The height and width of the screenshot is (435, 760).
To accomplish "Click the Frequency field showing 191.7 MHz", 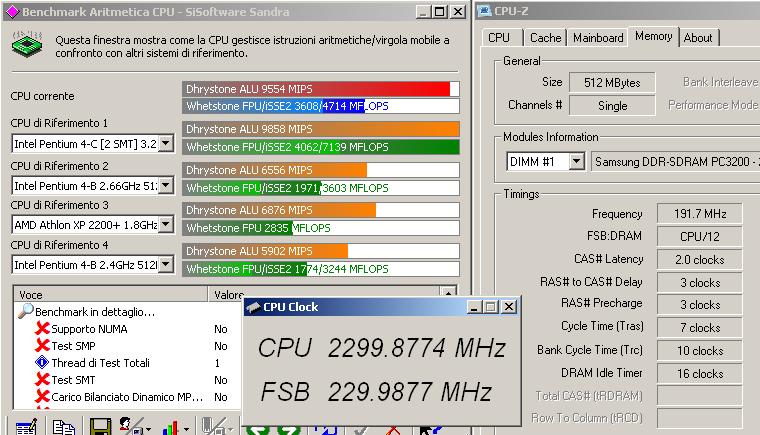I will (x=699, y=213).
